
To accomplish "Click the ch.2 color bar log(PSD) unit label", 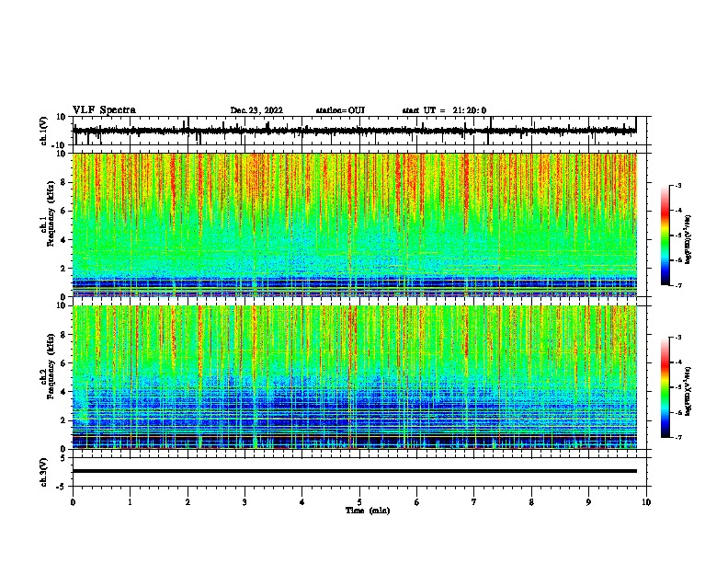I will click(688, 391).
